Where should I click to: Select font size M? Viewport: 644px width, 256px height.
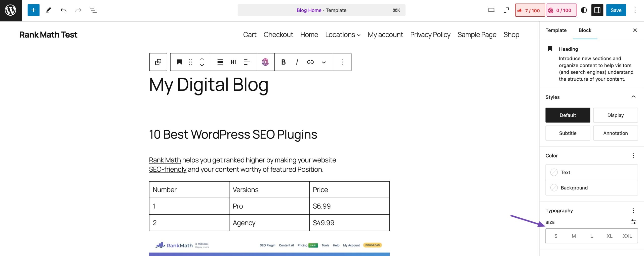coord(574,236)
